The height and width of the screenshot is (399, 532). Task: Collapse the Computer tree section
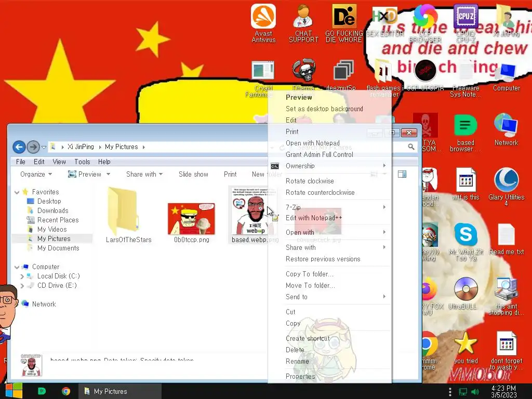coord(17,268)
